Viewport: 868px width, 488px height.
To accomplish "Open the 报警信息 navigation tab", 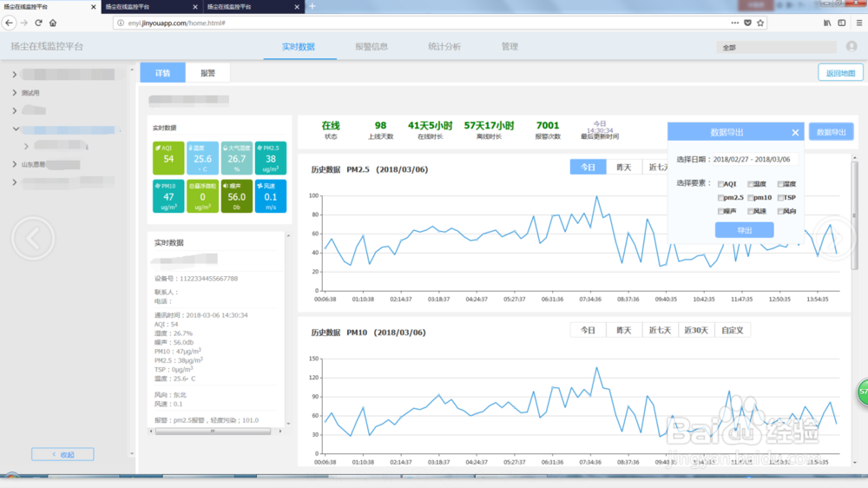I will (372, 47).
